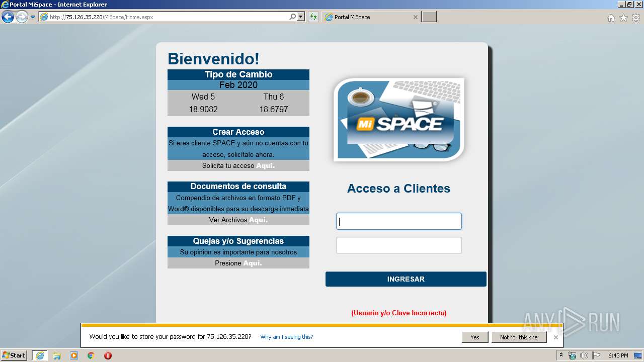Minimize the Internet Explorer window
Image resolution: width=644 pixels, height=362 pixels.
[x=621, y=4]
